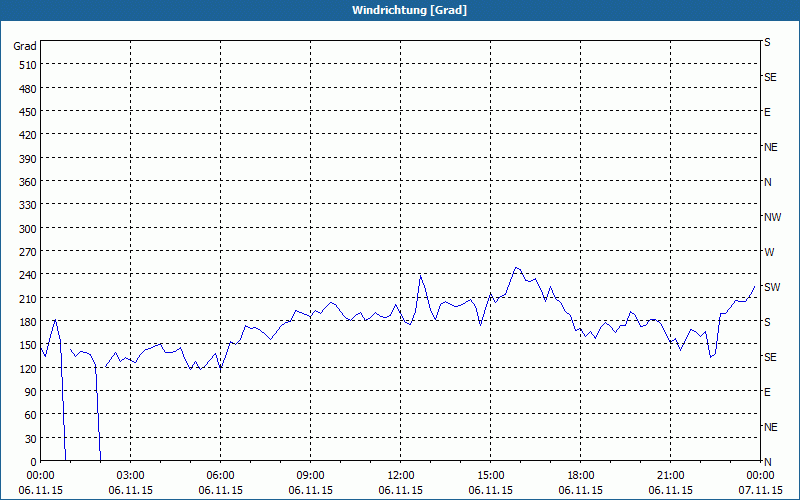Screen dimensions: 800x500
Task: Click the 18:00 time axis marker
Action: [x=581, y=476]
